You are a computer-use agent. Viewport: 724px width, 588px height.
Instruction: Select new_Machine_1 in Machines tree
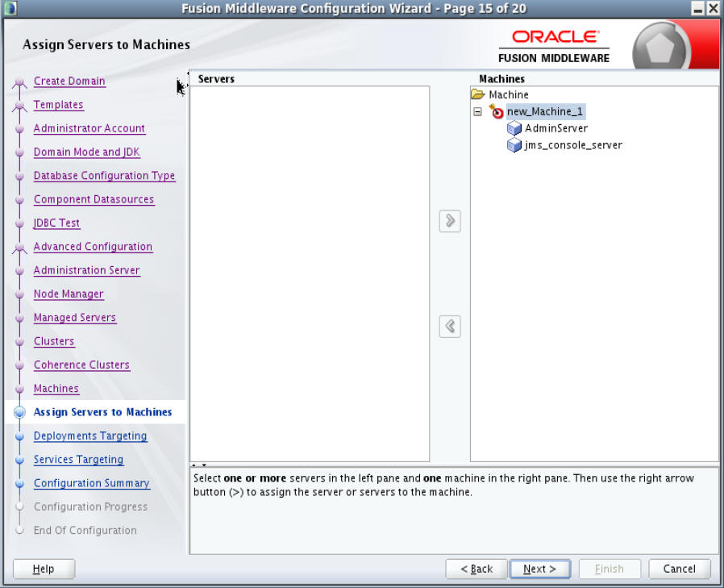pos(545,111)
